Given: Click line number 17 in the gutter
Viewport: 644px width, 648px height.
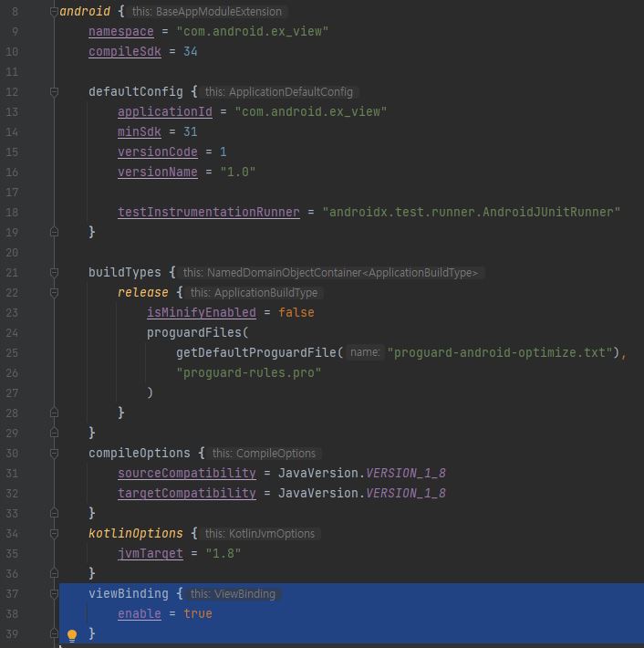Looking at the screenshot, I should click(12, 193).
